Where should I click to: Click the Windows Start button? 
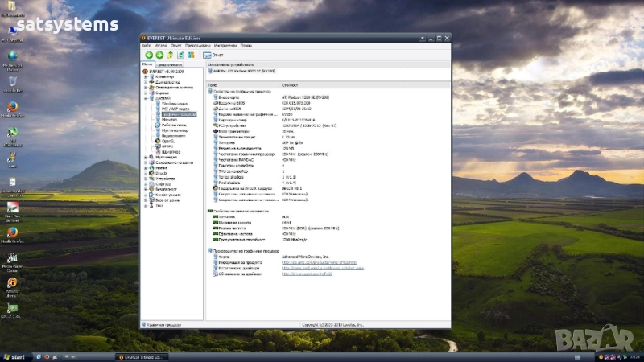14,356
